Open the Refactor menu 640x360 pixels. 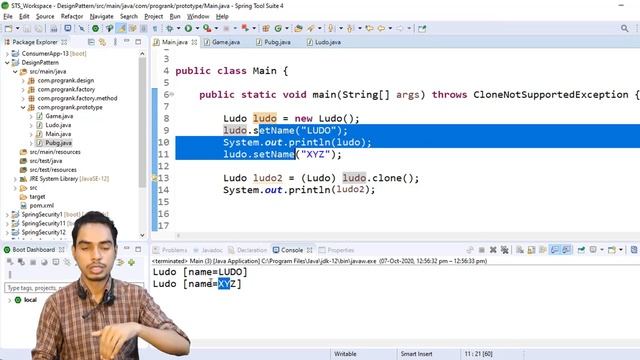point(72,16)
